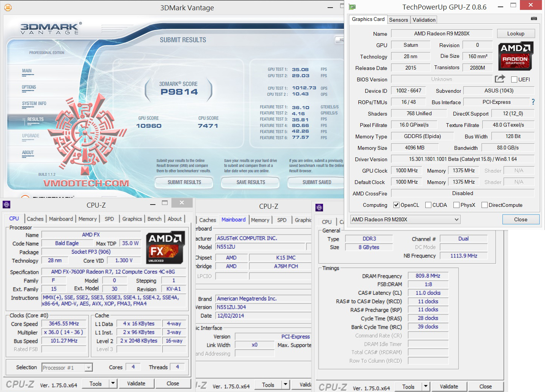Click the Core Speed value 3645.55 MHz
The image size is (545, 392).
click(64, 324)
